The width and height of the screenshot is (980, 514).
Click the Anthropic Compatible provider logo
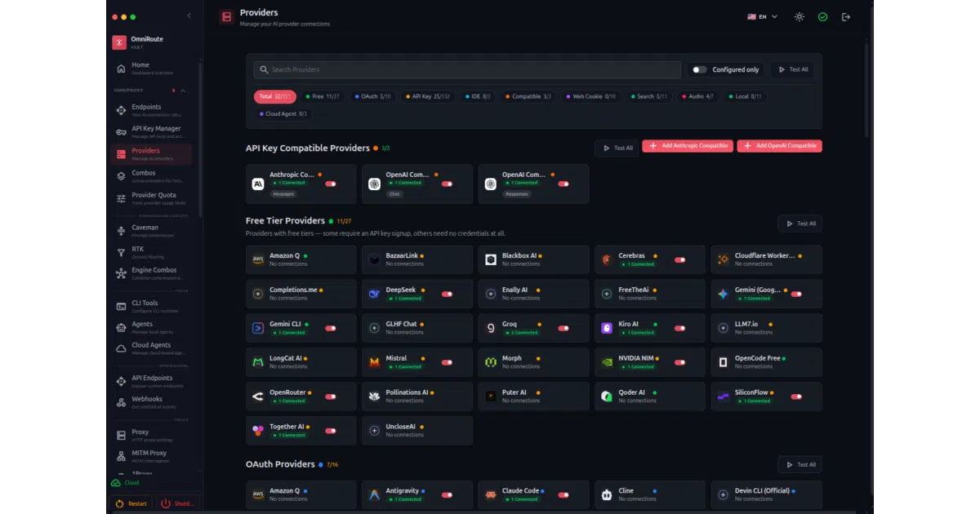coord(258,184)
